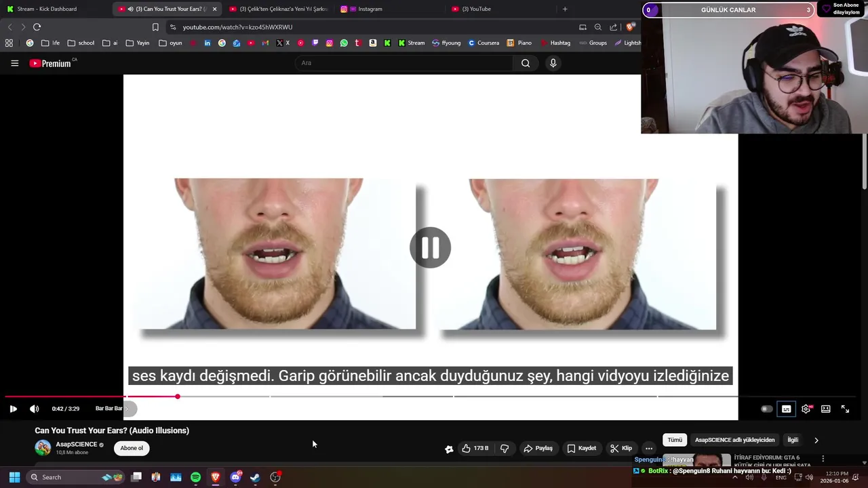Open the player settings gear
868x488 pixels.
coord(806,409)
